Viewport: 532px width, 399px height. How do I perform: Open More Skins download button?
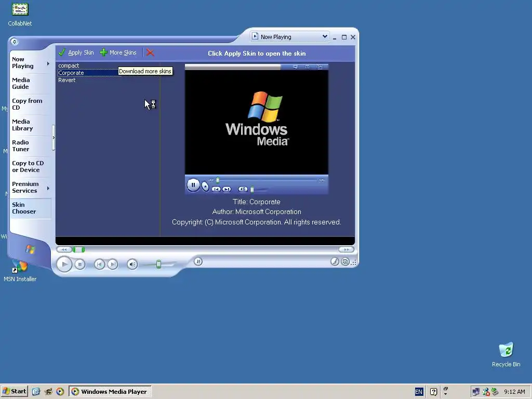[118, 52]
